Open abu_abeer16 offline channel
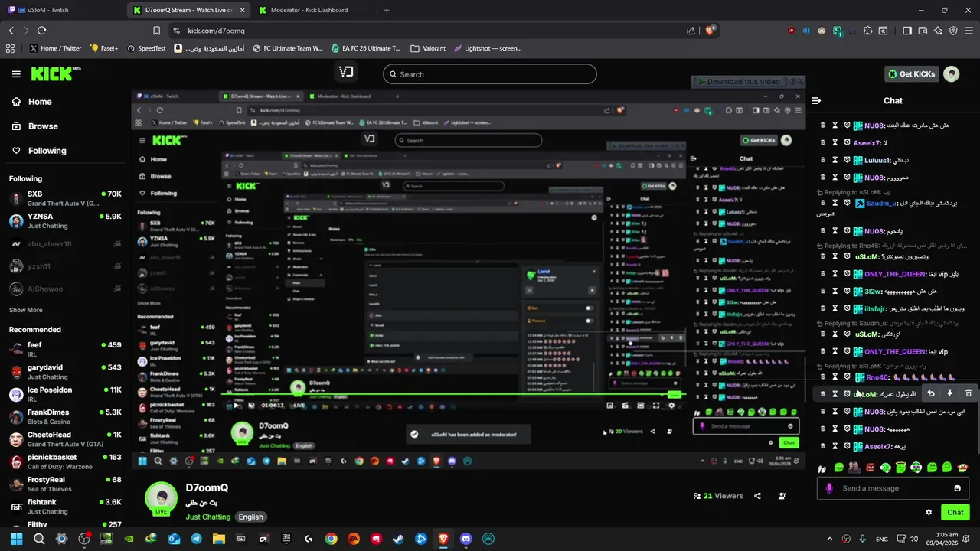980x551 pixels. point(65,244)
